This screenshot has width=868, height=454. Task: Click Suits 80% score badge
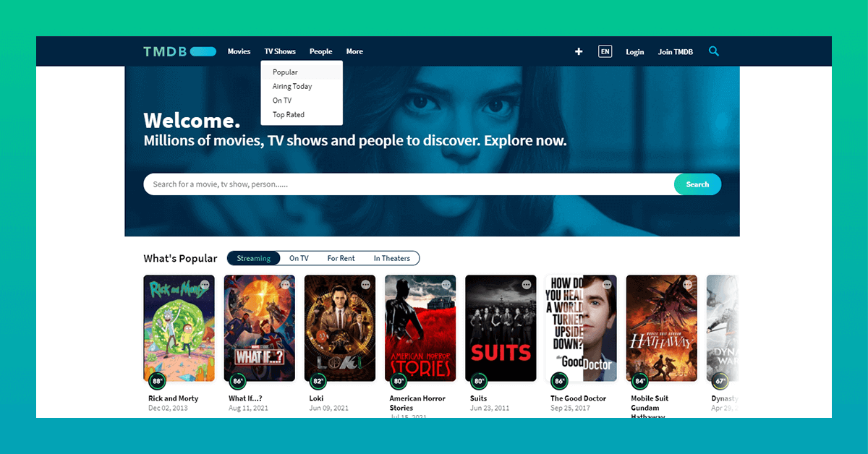click(479, 381)
